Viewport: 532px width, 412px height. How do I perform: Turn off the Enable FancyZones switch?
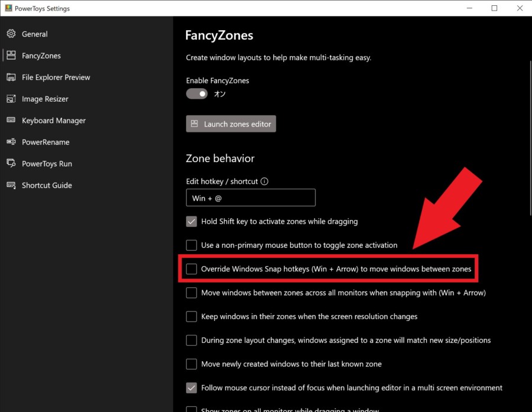pyautogui.click(x=197, y=93)
